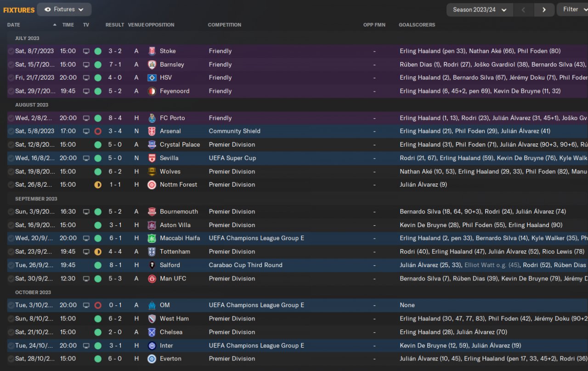This screenshot has width=588, height=371.
Task: Select the Man UFC fixture row's opposition name
Action: pos(173,279)
